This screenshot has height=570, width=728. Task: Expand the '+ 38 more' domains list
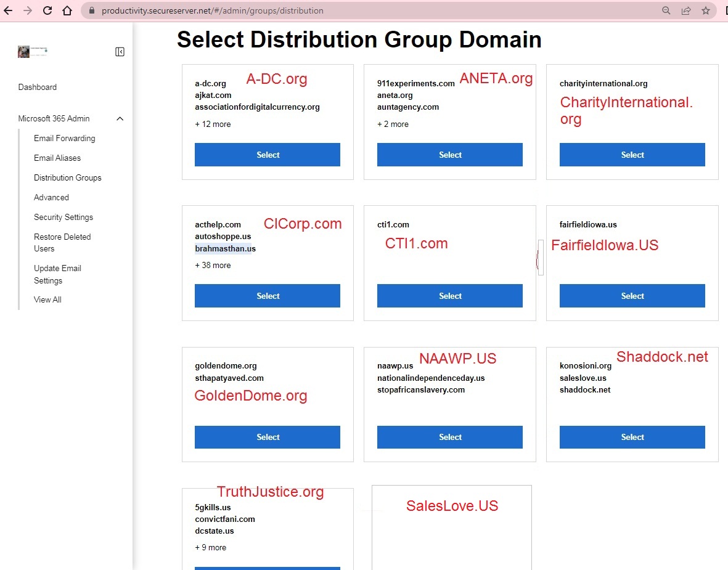coord(213,266)
